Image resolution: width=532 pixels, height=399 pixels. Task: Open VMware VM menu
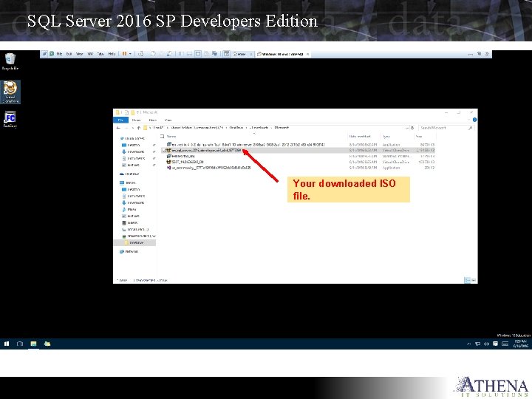[90, 54]
